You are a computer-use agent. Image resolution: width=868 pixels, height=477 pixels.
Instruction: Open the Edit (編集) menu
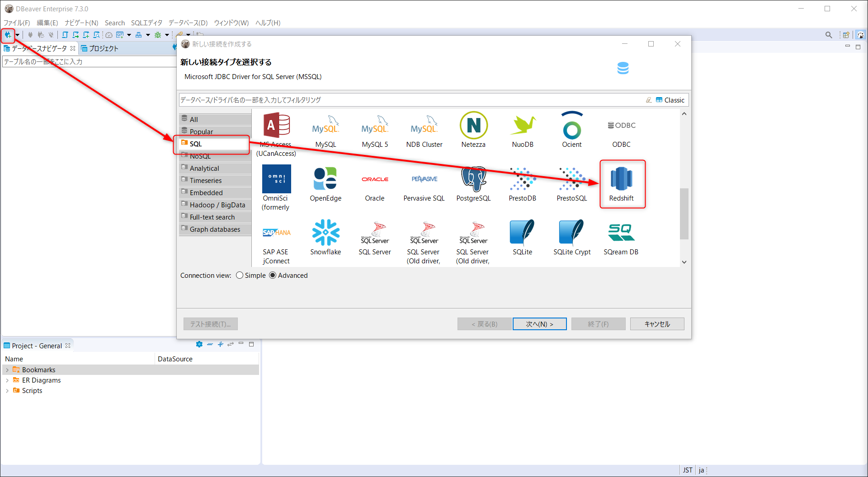click(x=47, y=23)
